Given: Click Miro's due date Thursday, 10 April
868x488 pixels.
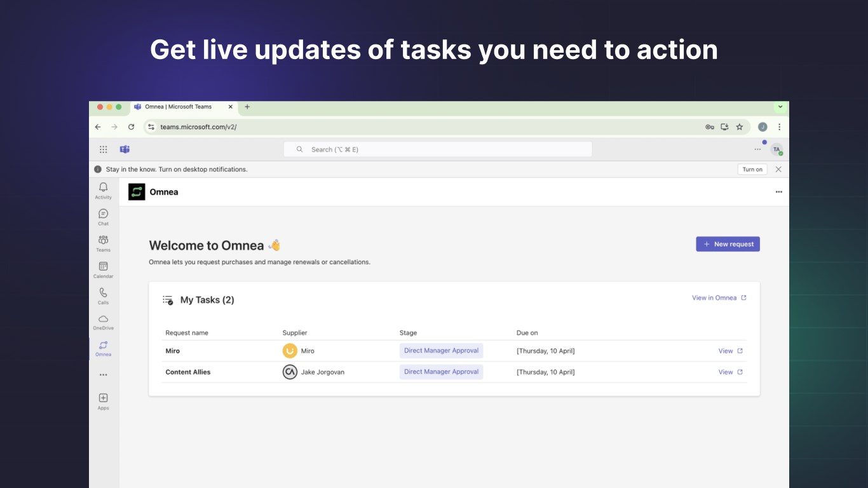Looking at the screenshot, I should pyautogui.click(x=546, y=351).
